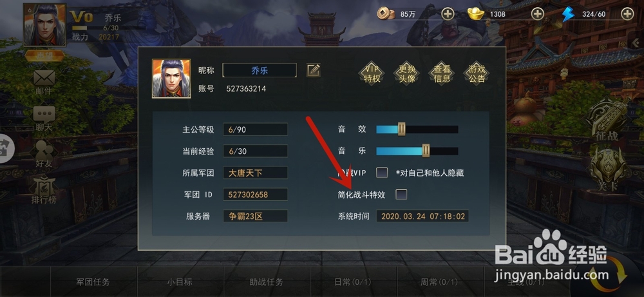Add gold ingots with plus icon
Image resolution: width=644 pixels, height=297 pixels.
point(538,14)
